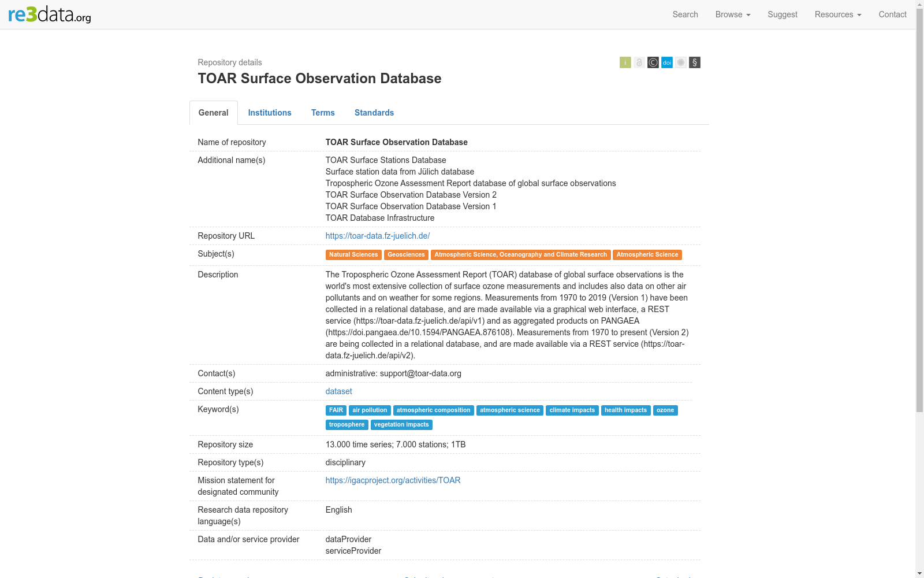This screenshot has height=578, width=924.
Task: Click the grey certificate seal badge
Action: (x=680, y=62)
